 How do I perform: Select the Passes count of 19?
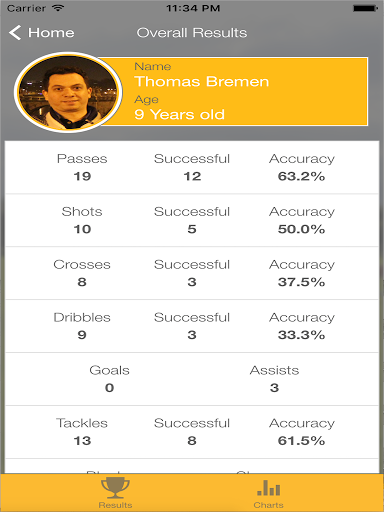[x=82, y=176]
